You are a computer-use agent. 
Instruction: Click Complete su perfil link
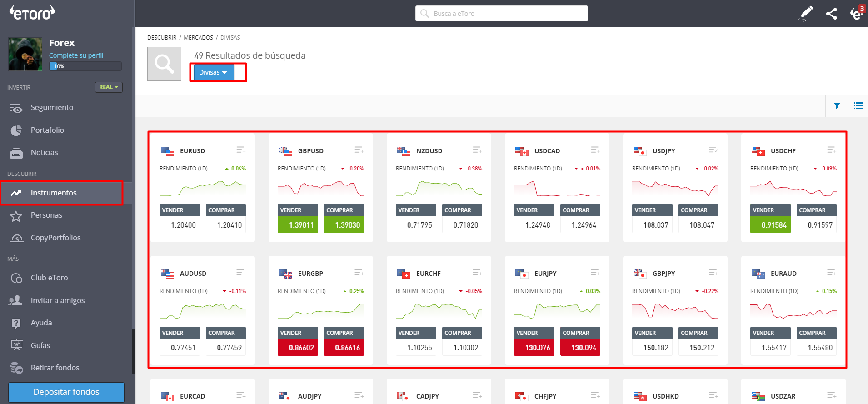[76, 55]
